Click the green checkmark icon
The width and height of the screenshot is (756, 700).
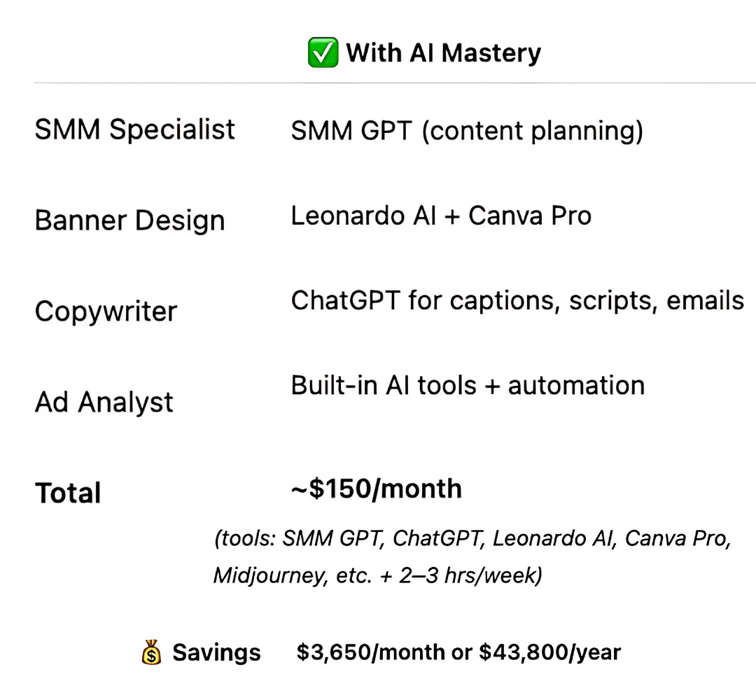tap(323, 53)
